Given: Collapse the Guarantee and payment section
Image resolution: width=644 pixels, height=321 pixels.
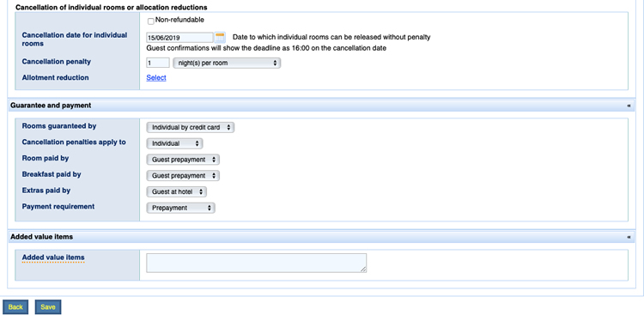Looking at the screenshot, I should tap(629, 106).
